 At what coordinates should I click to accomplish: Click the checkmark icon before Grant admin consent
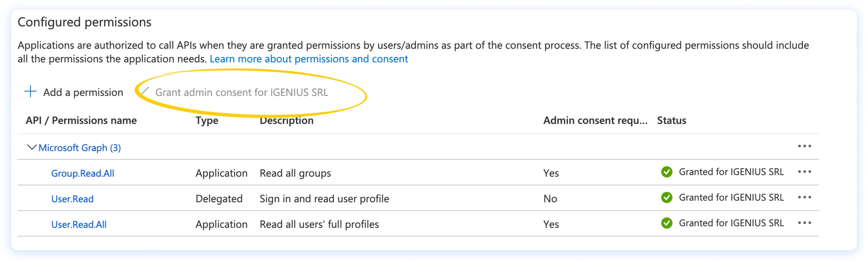[145, 91]
